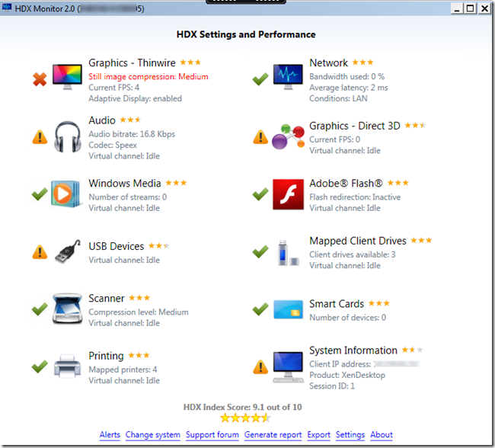Click the Printing printer icon
The image size is (495, 448).
tap(67, 366)
